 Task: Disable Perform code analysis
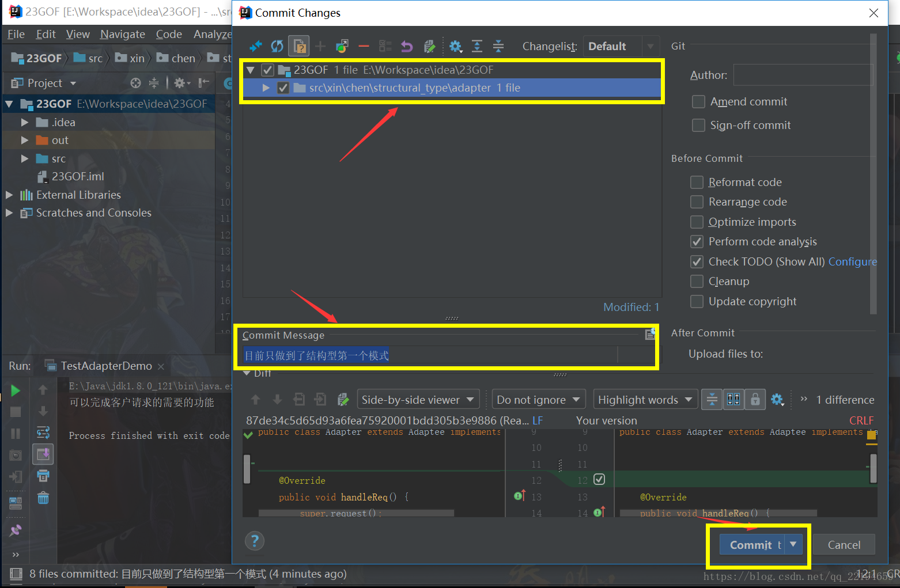pos(697,242)
